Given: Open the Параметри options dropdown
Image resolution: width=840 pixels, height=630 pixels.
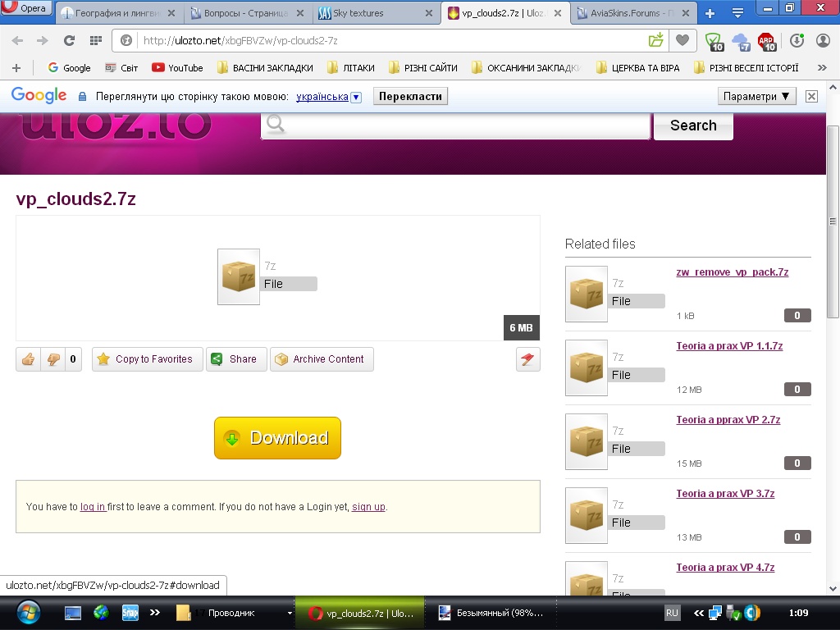Looking at the screenshot, I should coord(756,97).
